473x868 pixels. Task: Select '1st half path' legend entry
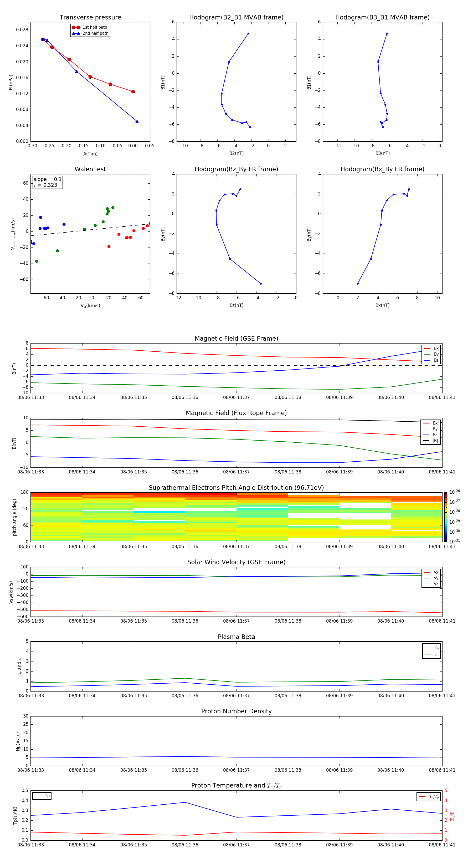[x=90, y=27]
